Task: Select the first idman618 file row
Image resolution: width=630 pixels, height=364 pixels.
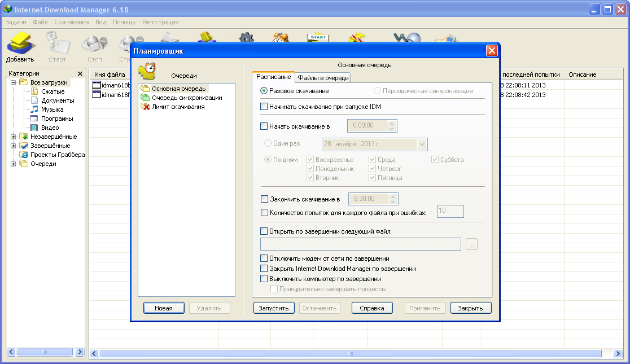Action: tap(111, 85)
